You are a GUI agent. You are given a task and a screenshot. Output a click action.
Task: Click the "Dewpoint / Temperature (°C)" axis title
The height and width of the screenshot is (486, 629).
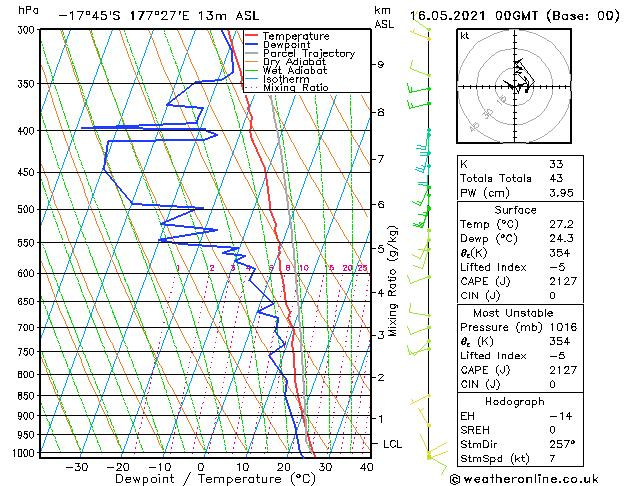coord(215,479)
